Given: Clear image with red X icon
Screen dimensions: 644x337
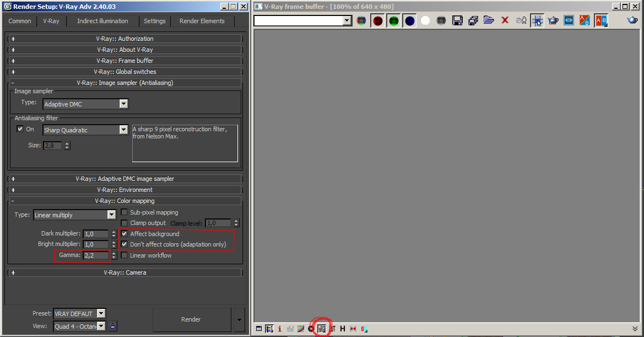Looking at the screenshot, I should pos(505,20).
